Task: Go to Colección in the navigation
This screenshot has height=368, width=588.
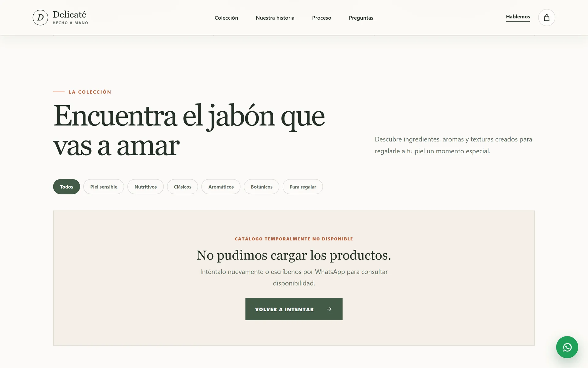Action: tap(226, 18)
